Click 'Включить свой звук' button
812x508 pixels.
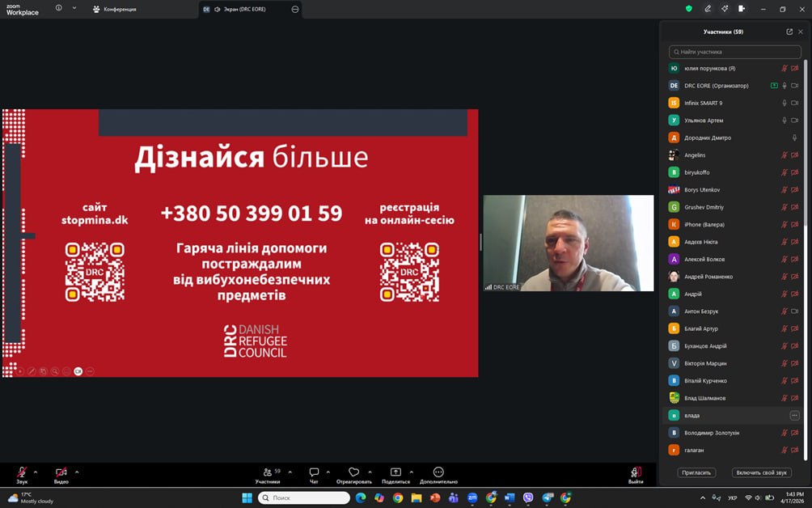[x=761, y=472]
